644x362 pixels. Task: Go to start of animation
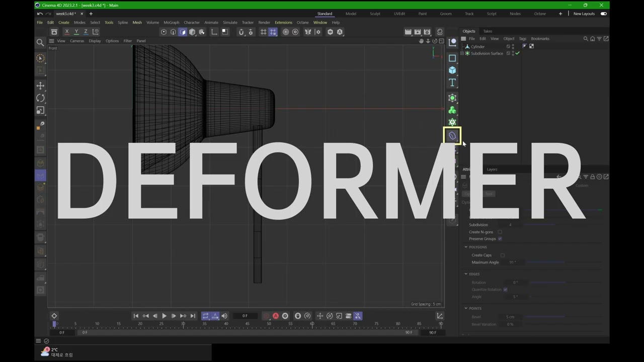coord(136,316)
